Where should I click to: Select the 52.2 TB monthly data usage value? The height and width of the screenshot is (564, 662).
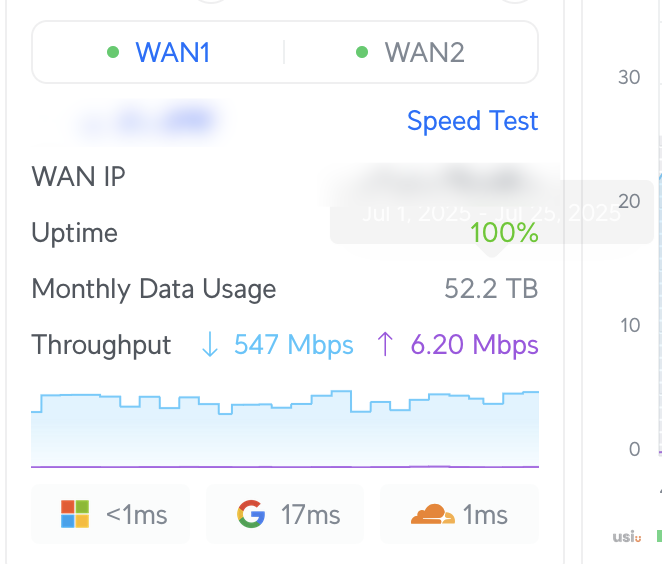click(x=491, y=290)
